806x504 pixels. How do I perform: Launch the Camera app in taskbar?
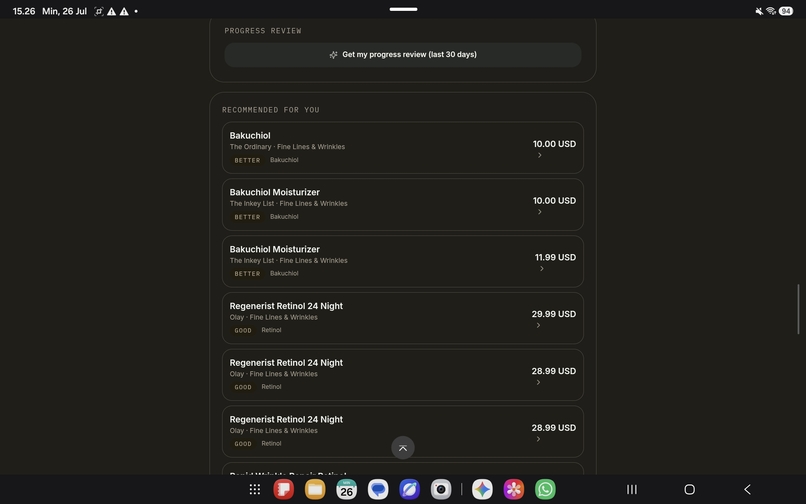point(441,489)
